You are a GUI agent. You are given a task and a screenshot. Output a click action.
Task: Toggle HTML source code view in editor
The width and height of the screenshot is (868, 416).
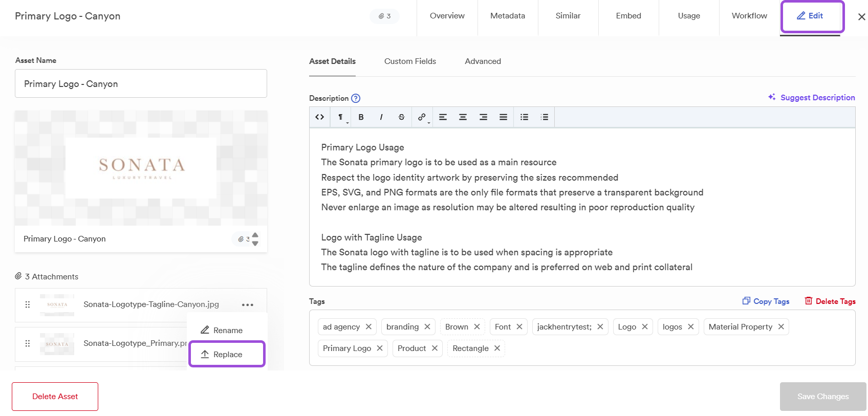[x=320, y=117]
